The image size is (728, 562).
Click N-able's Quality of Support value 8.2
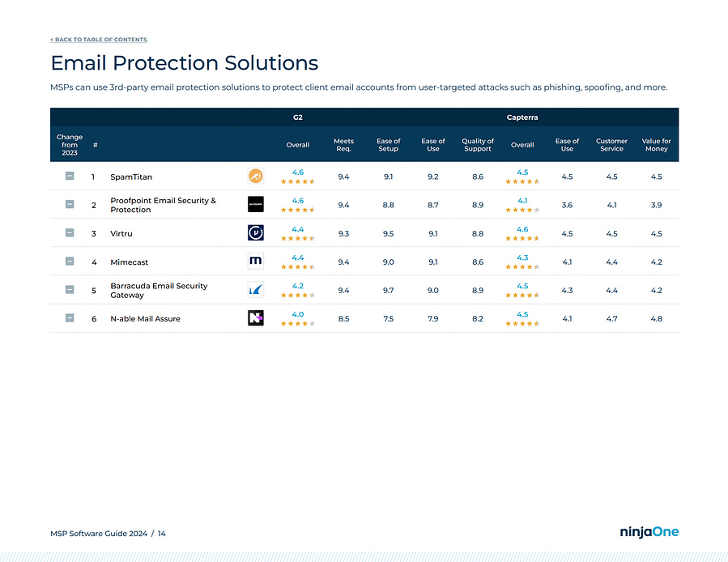point(478,318)
